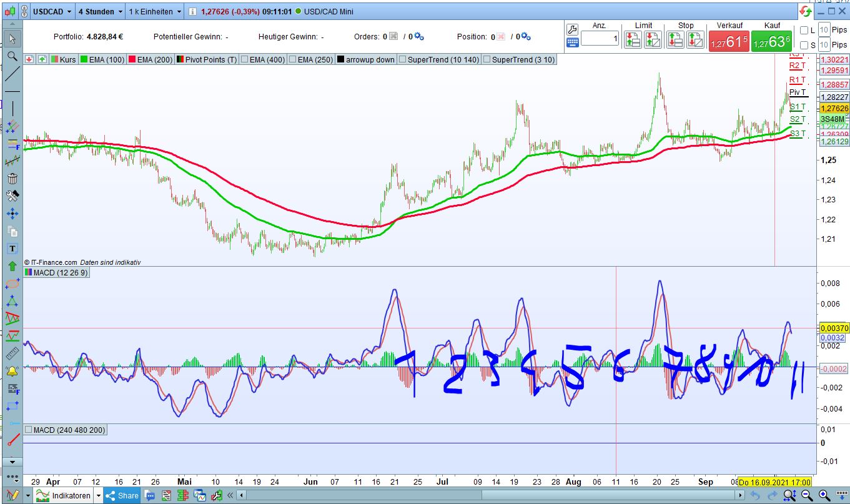
Task: Select the magnifier zoom tool in sidebar
Action: (x=12, y=56)
